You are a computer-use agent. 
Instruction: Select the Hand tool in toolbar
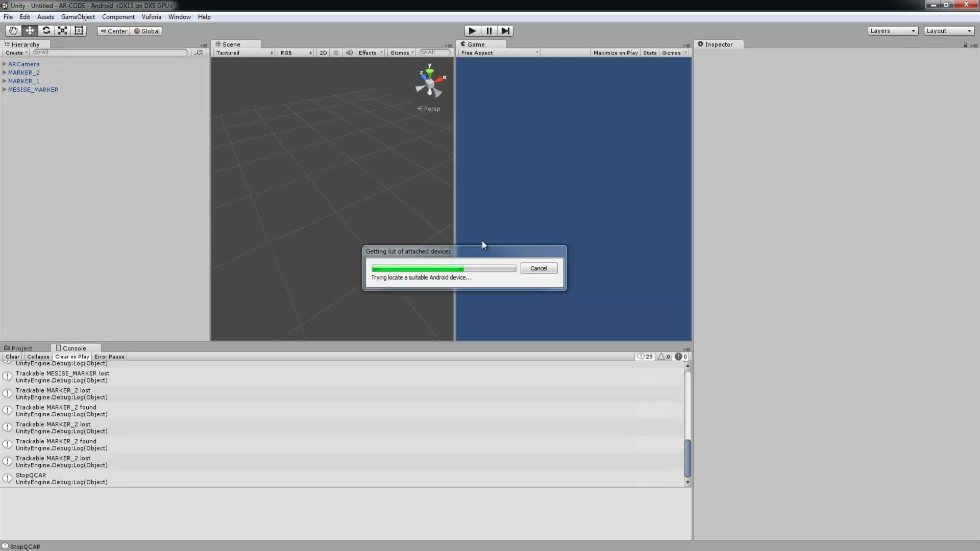click(13, 31)
